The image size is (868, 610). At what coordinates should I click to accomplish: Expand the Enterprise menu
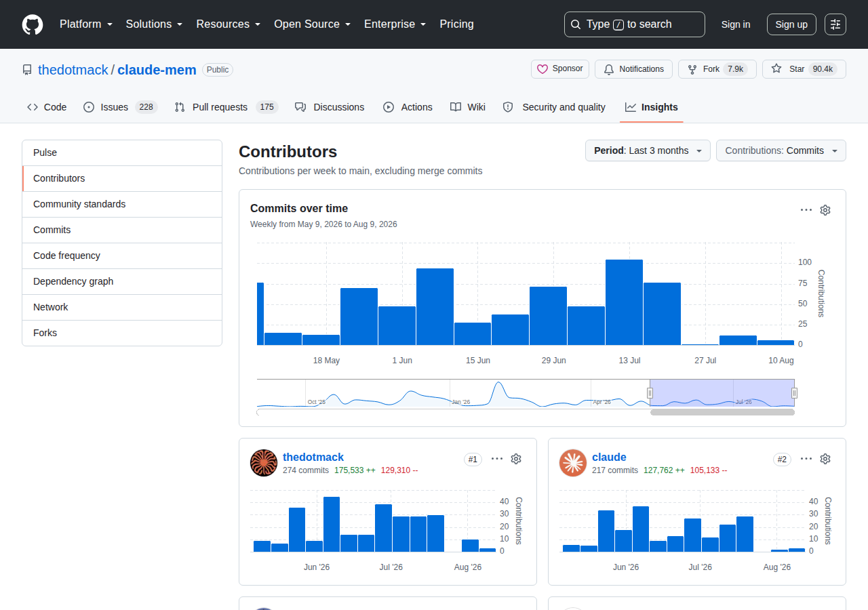pos(395,24)
